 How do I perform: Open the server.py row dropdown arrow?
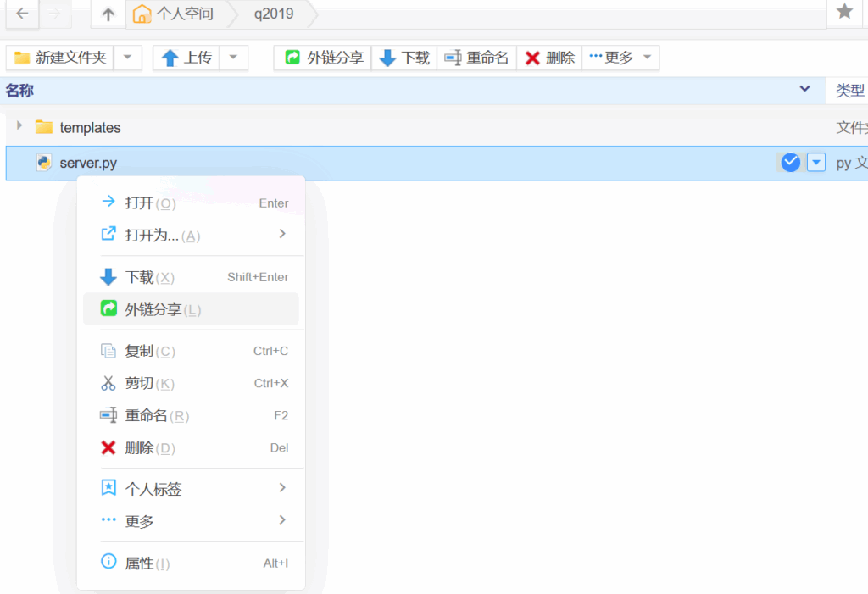816,163
